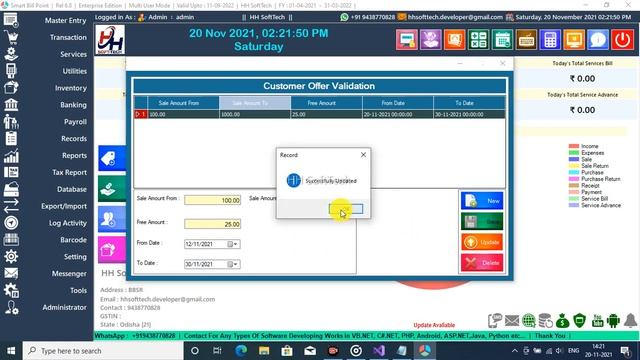
Task: Open Microsoft Edge from taskbar
Action: tap(241, 351)
